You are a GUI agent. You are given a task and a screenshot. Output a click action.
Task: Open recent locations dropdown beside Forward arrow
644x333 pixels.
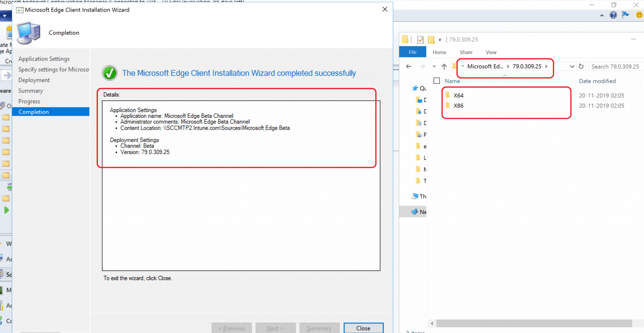[x=434, y=66]
